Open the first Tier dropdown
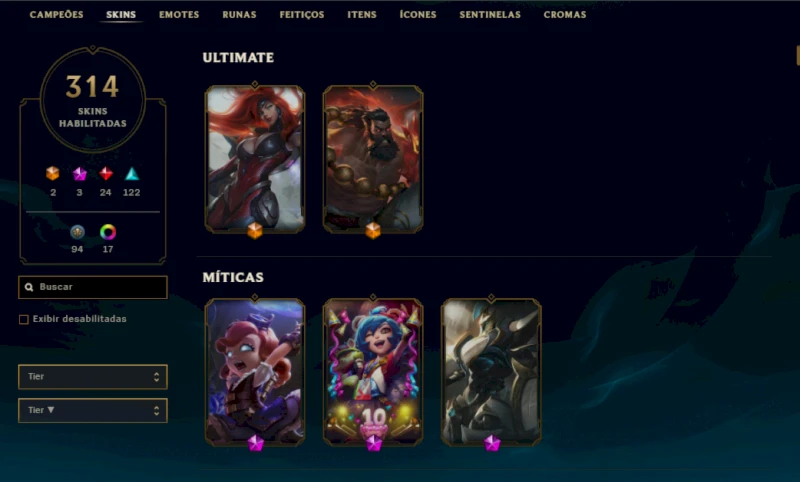Image resolution: width=800 pixels, height=482 pixels. 93,377
